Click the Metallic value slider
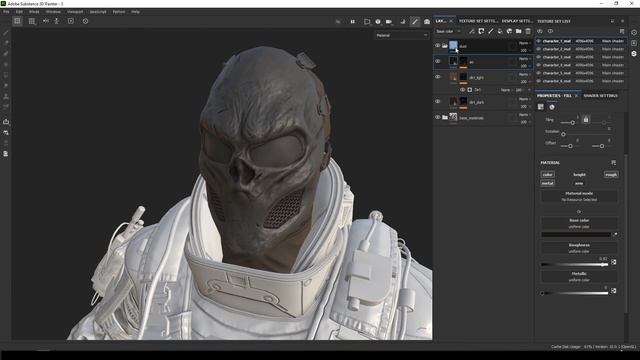The image size is (640, 360). 575,293
